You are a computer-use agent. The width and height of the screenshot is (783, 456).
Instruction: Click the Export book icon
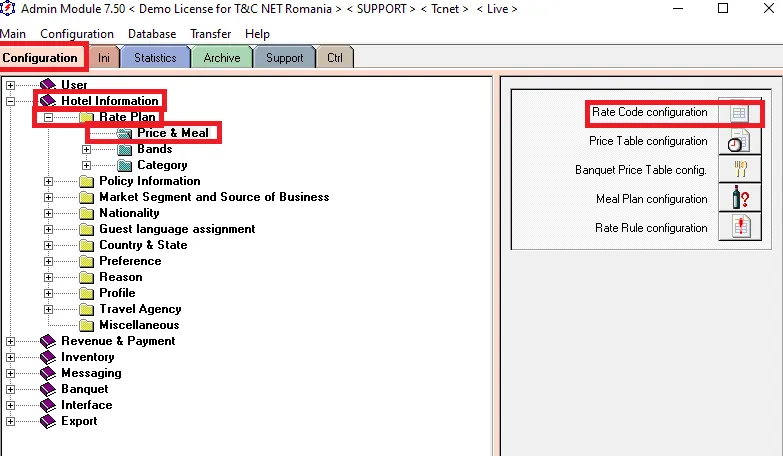point(48,421)
